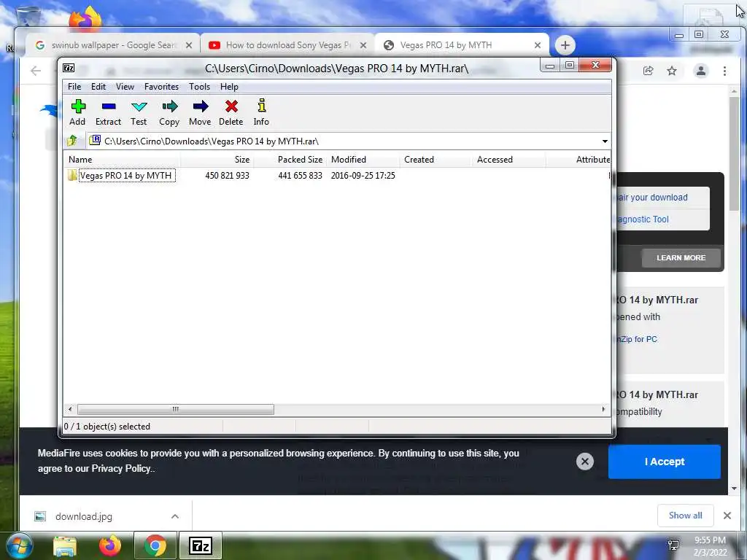747x560 pixels.
Task: Sort by the Size column header
Action: (x=217, y=160)
